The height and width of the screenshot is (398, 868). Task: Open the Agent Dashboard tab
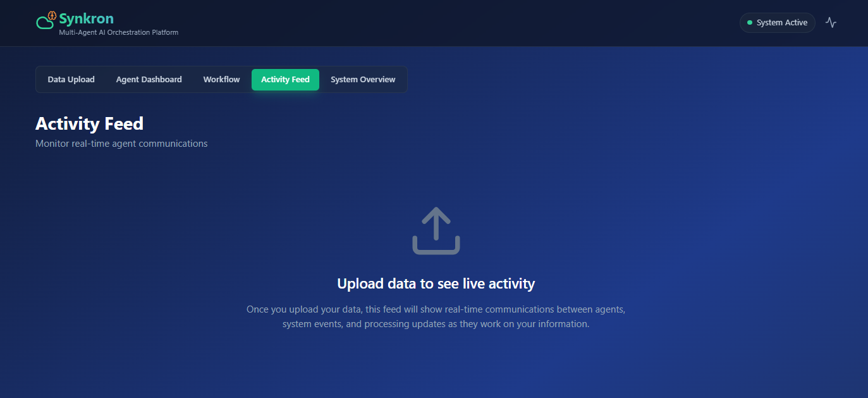[149, 80]
